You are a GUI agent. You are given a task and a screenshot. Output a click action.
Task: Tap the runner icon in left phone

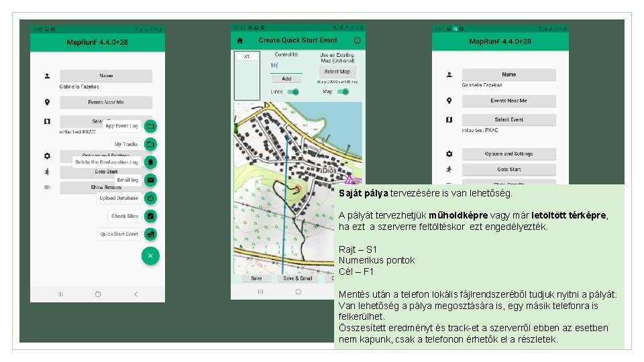pyautogui.click(x=47, y=172)
